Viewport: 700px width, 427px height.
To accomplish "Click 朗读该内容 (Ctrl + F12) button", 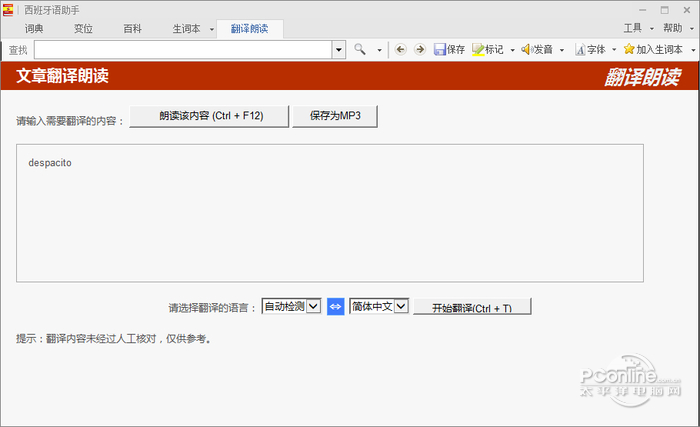I will pos(209,116).
